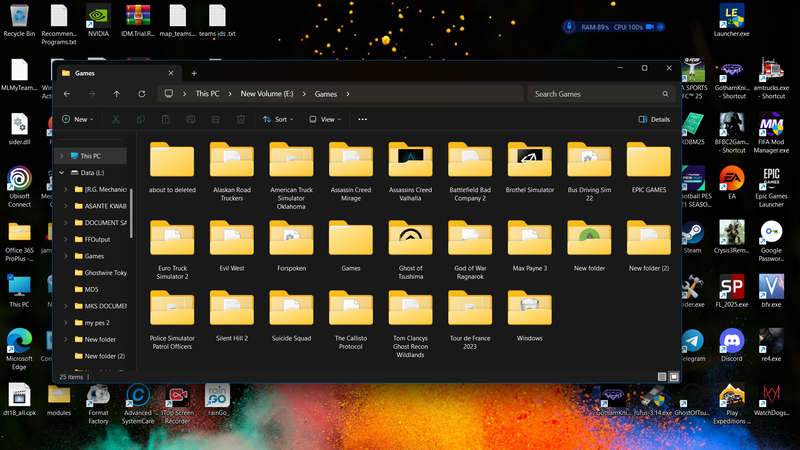Select New folder (2) in sidebar tree
Screen dimensions: 800x450
point(100,356)
